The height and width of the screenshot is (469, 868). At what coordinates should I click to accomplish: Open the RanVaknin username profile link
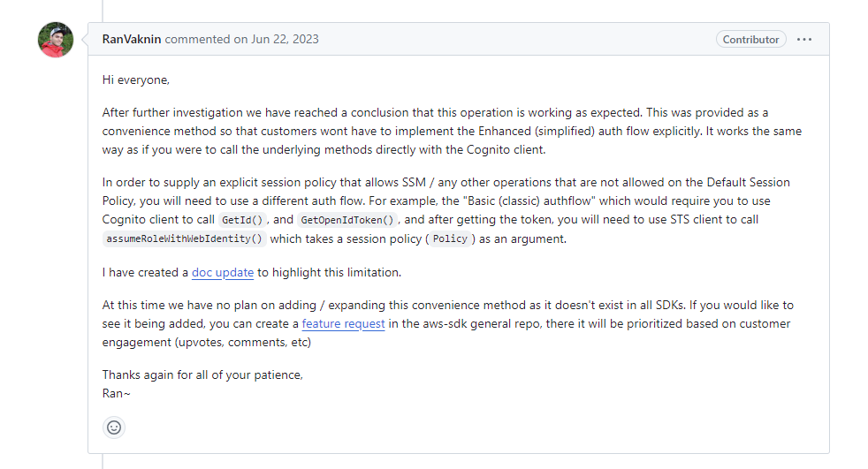(x=132, y=39)
